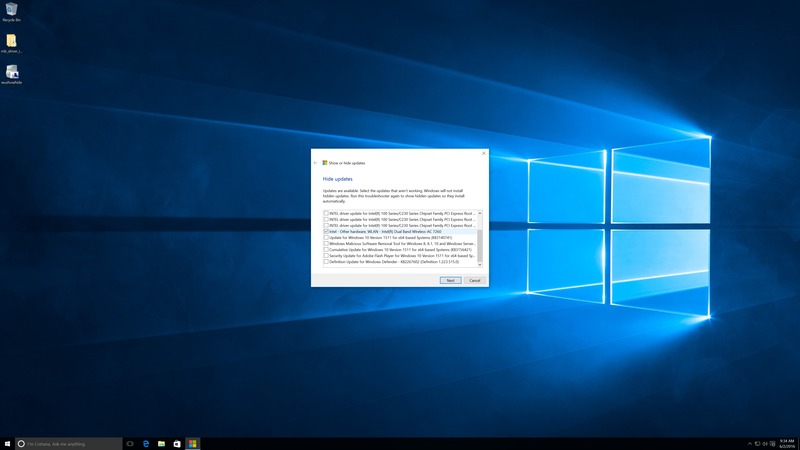Check Cumulative Update for Windows 10 Version 1511

[326, 249]
